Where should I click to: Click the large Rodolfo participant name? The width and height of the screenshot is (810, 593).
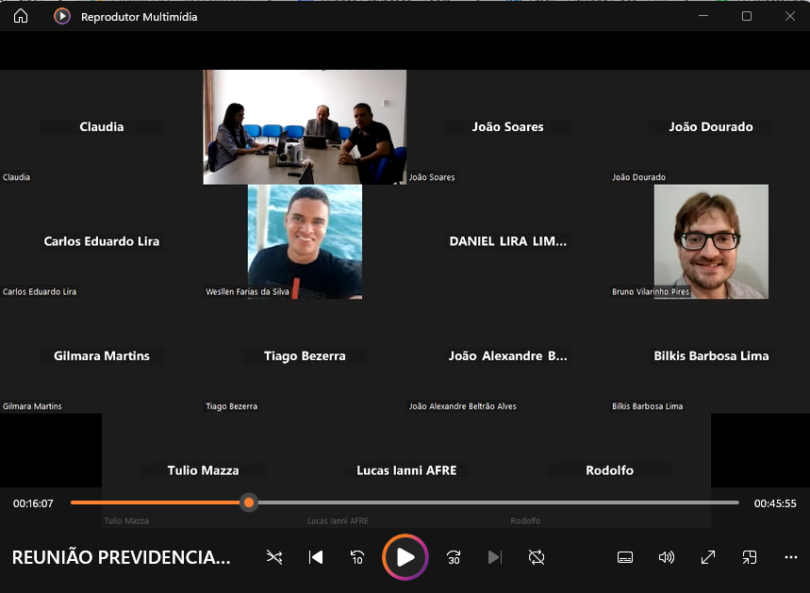click(610, 471)
